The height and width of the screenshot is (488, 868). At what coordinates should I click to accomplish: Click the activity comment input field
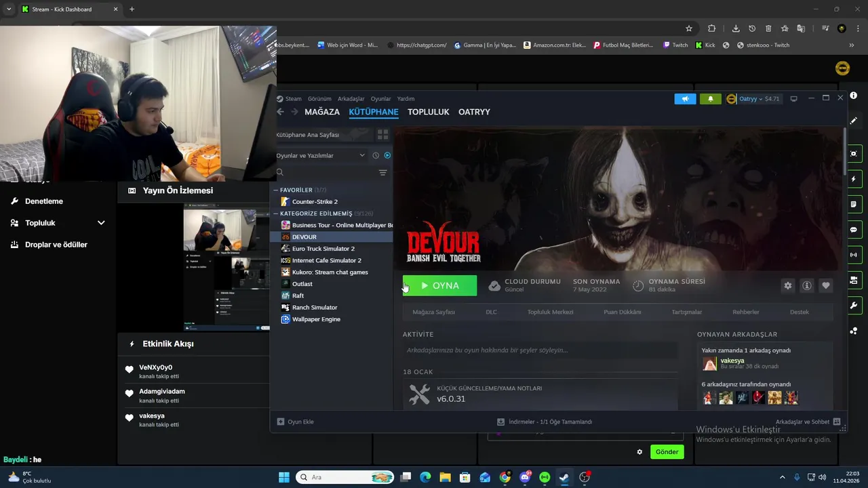(x=540, y=350)
